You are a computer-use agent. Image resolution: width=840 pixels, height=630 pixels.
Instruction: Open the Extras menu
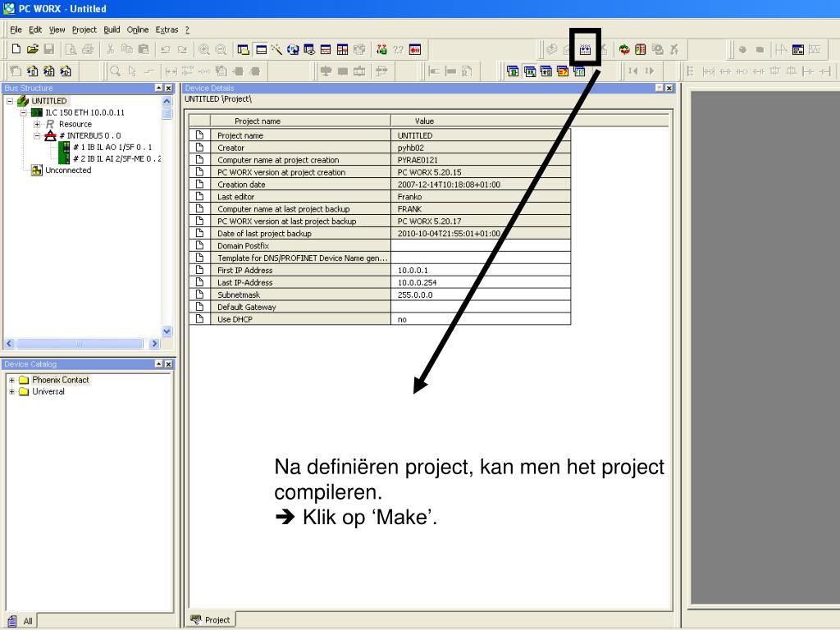[x=167, y=30]
